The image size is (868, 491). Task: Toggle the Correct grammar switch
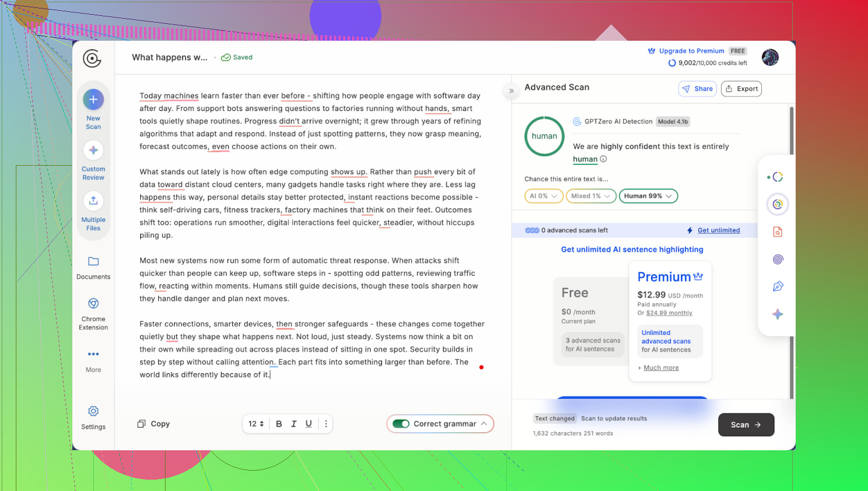pos(401,424)
